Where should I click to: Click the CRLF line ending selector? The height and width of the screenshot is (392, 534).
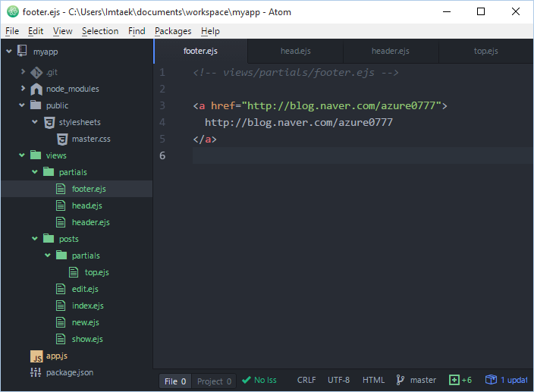[306, 380]
